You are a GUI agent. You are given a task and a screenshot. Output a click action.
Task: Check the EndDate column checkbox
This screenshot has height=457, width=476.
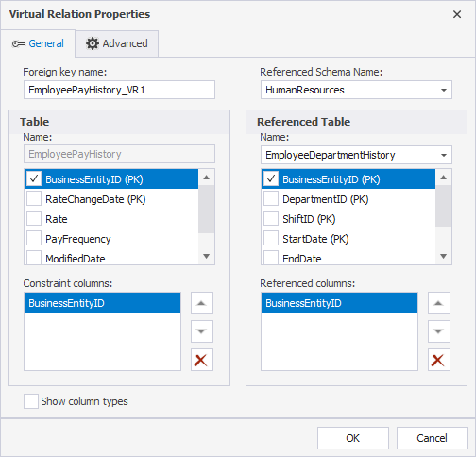[271, 258]
